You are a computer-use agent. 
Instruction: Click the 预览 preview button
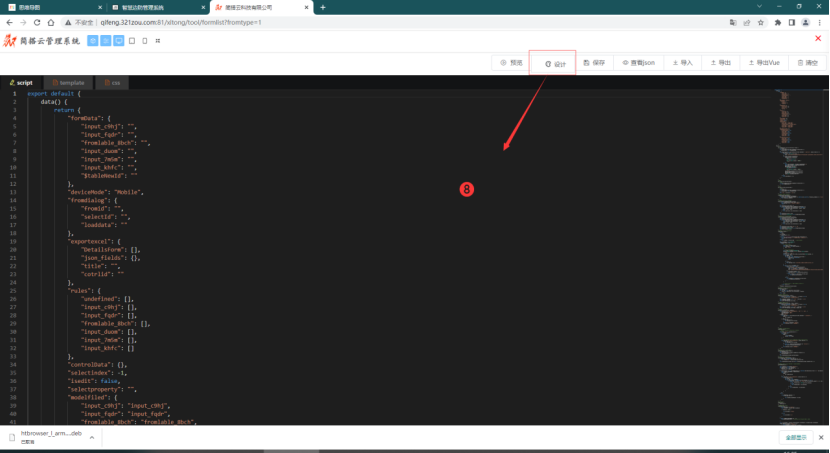pyautogui.click(x=511, y=62)
